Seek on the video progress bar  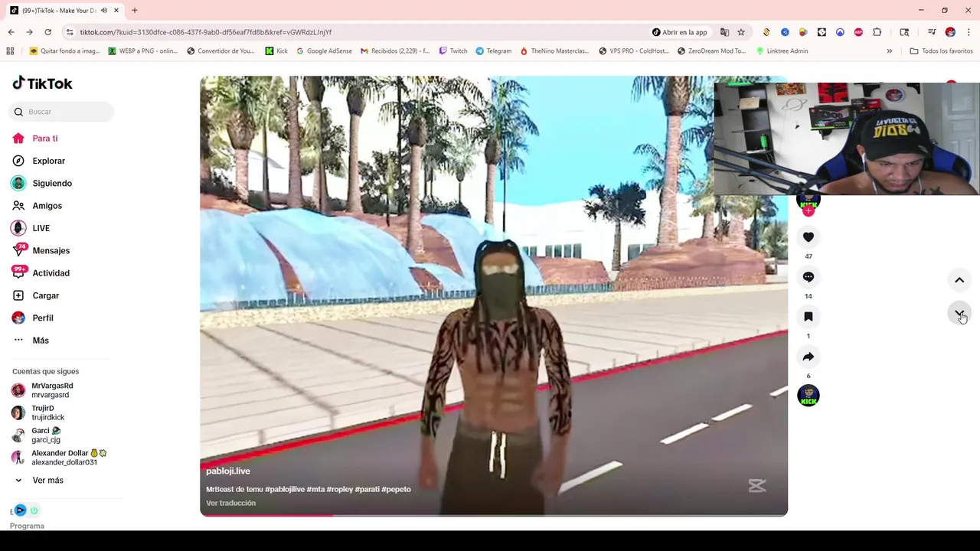point(494,515)
